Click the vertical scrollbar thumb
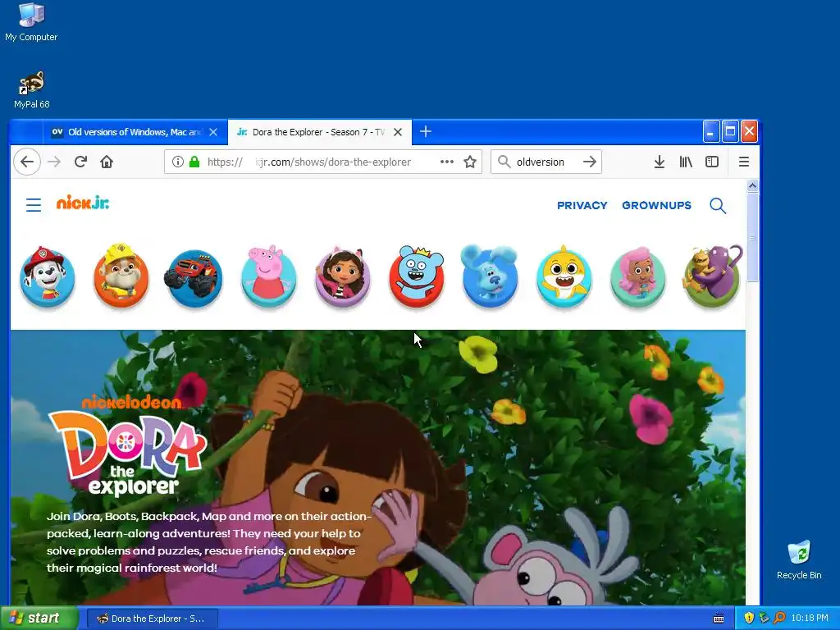 click(x=752, y=237)
